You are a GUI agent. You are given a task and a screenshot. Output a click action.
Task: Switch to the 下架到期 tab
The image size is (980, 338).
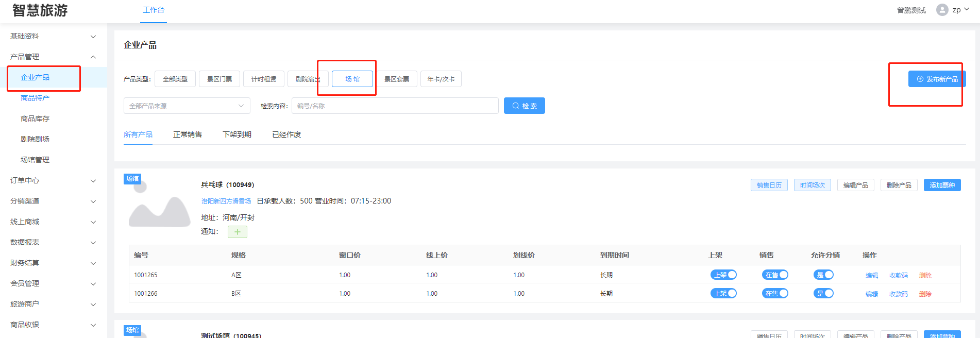[237, 134]
